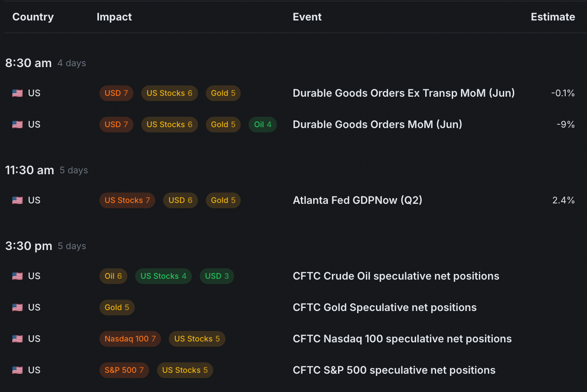Click the flag in the CFTC S&P 500 row
Viewport: 587px width, 392px height.
(17, 370)
